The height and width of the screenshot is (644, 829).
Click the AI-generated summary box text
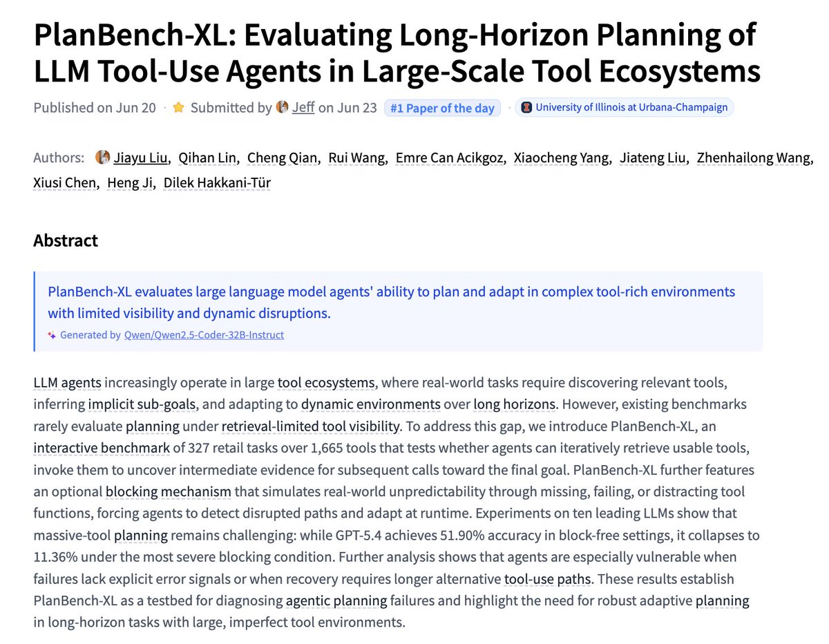point(392,302)
